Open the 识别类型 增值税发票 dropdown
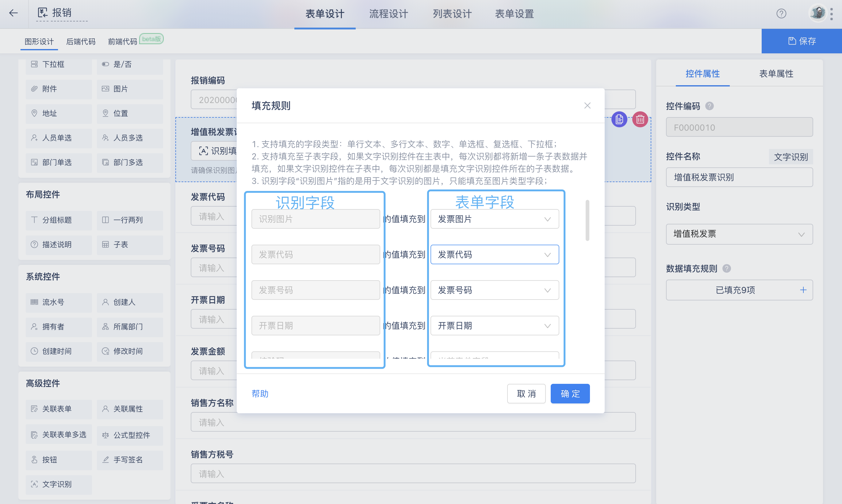Viewport: 842px width, 504px height. click(x=739, y=234)
